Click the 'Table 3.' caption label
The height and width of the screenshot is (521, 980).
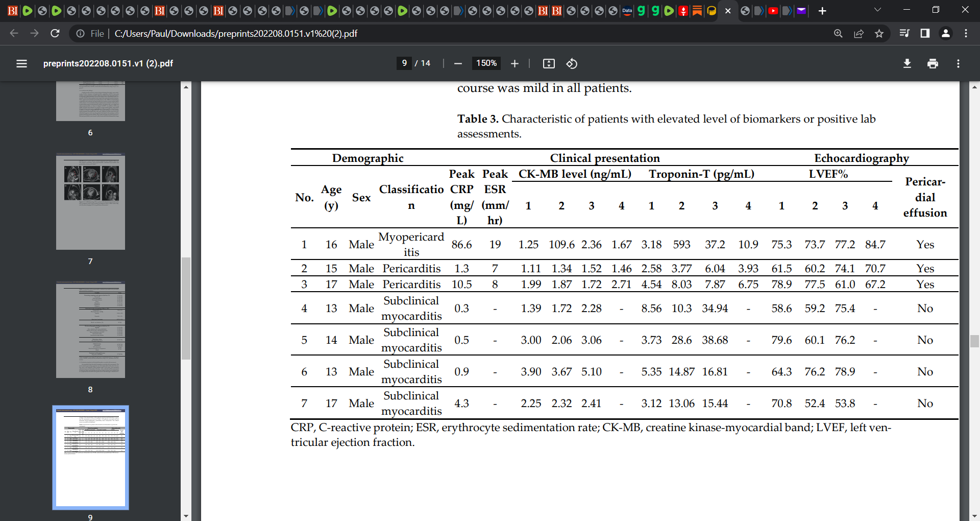pos(478,119)
